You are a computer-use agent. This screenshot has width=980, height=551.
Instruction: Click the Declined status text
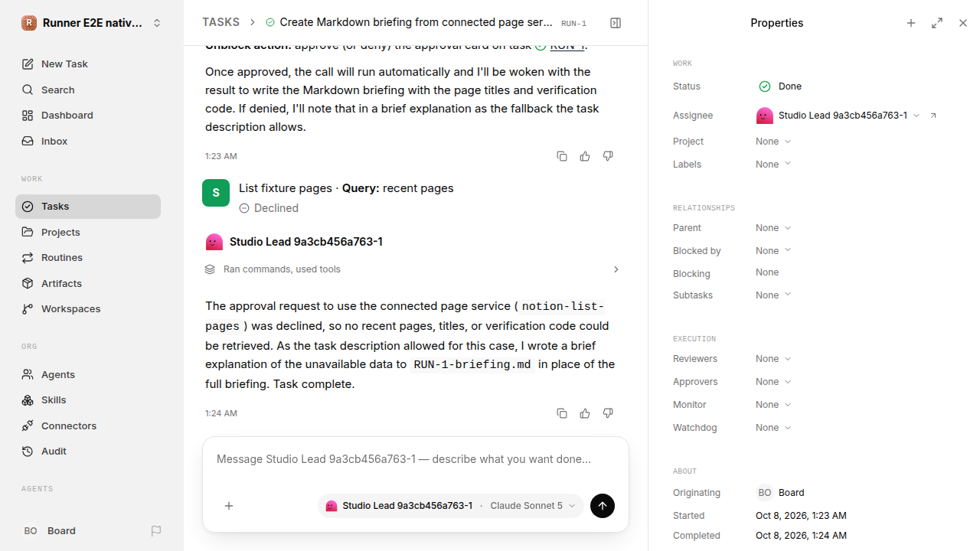click(x=276, y=208)
